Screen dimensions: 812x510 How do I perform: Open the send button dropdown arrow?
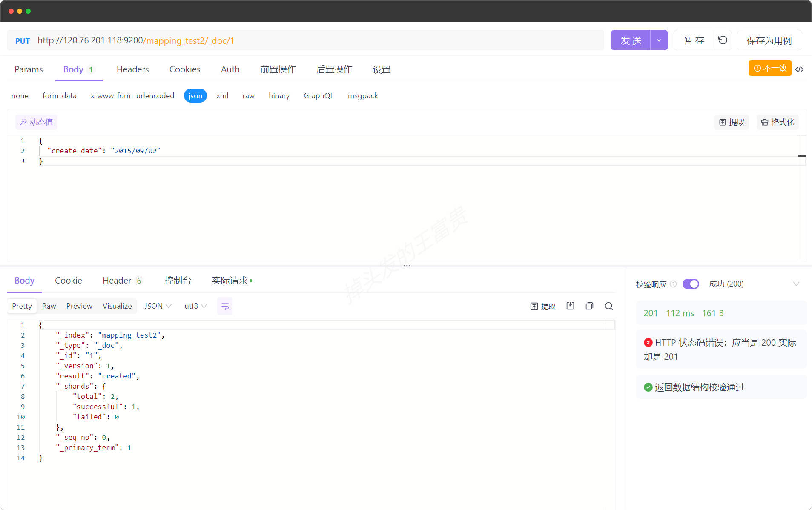point(659,40)
